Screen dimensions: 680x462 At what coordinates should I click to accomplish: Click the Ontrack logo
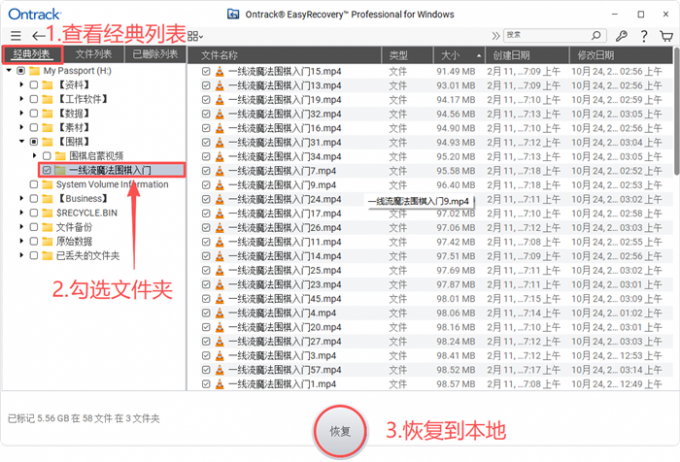coord(35,14)
